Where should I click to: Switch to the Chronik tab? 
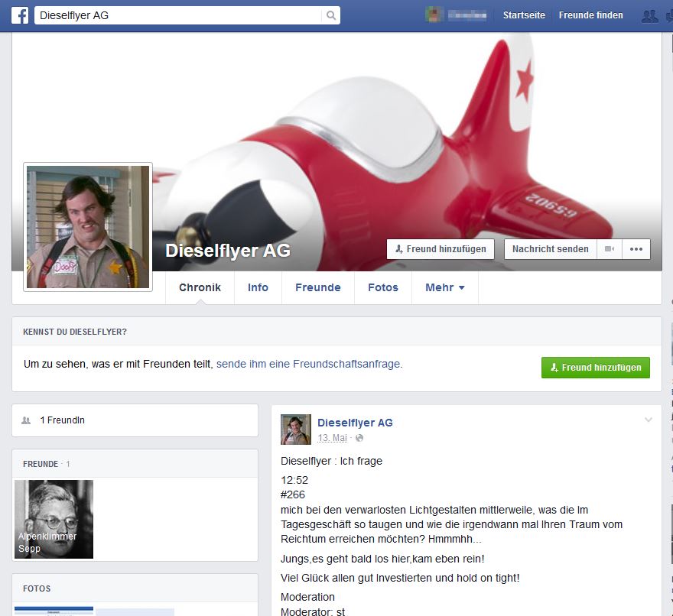200,287
